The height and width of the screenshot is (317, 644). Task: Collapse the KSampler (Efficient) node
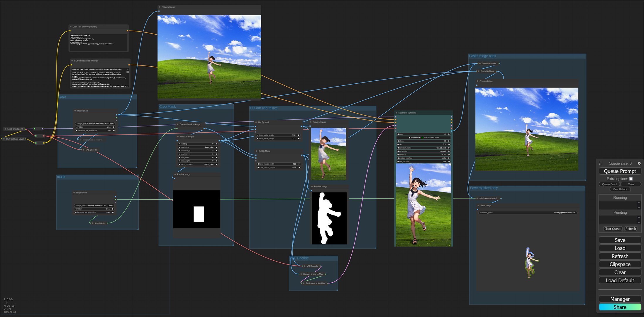click(x=396, y=113)
